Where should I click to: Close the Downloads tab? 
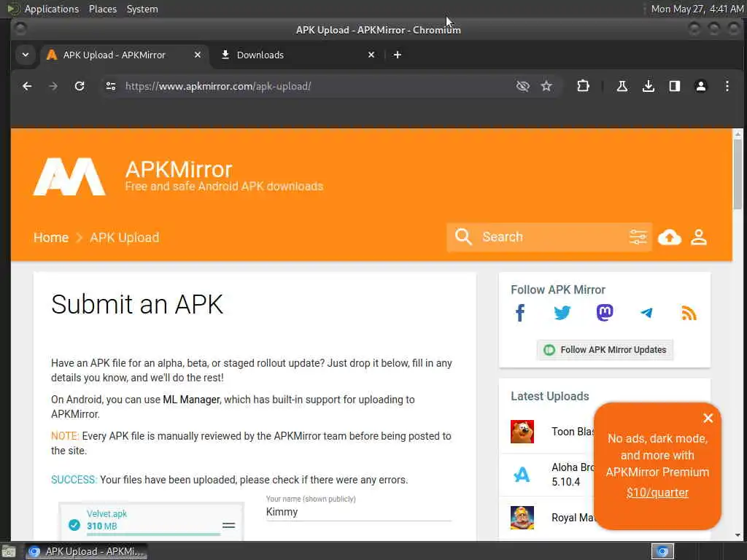tap(371, 55)
